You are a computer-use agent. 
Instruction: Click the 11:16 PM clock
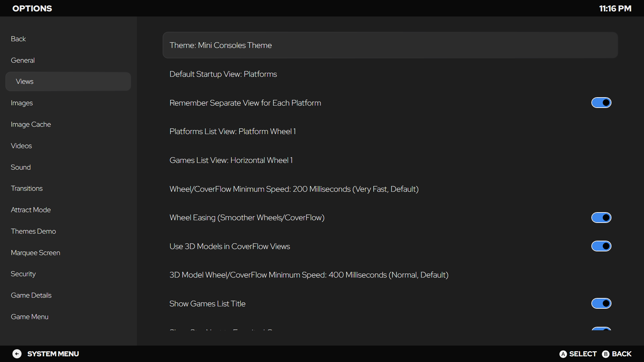[615, 8]
